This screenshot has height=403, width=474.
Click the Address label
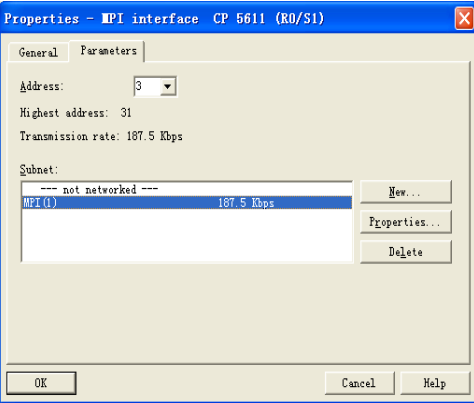42,86
